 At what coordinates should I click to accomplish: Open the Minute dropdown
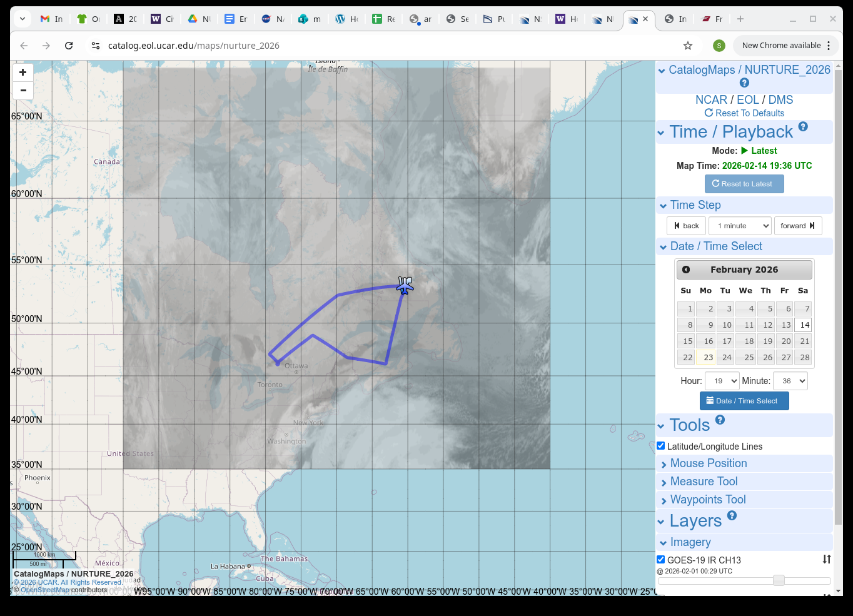coord(790,381)
